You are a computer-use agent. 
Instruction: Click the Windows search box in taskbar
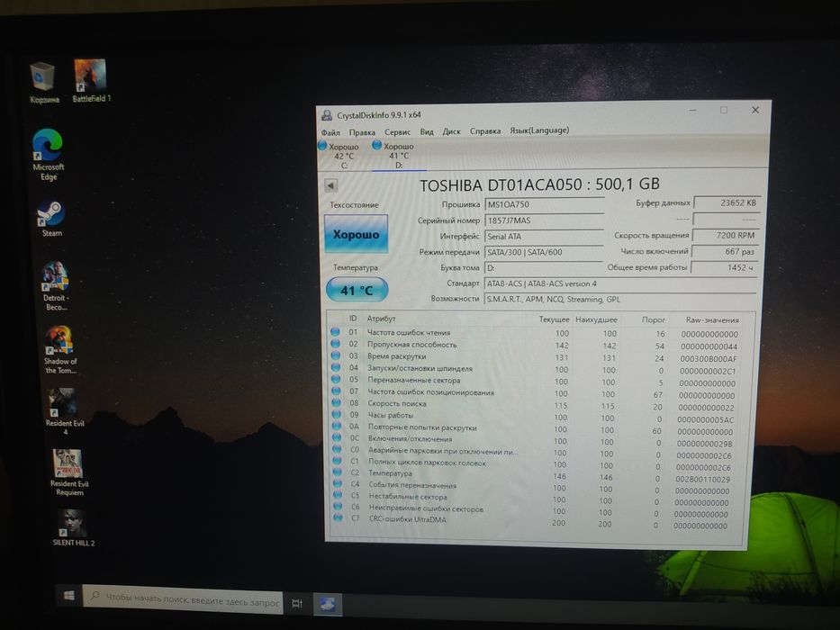183,599
